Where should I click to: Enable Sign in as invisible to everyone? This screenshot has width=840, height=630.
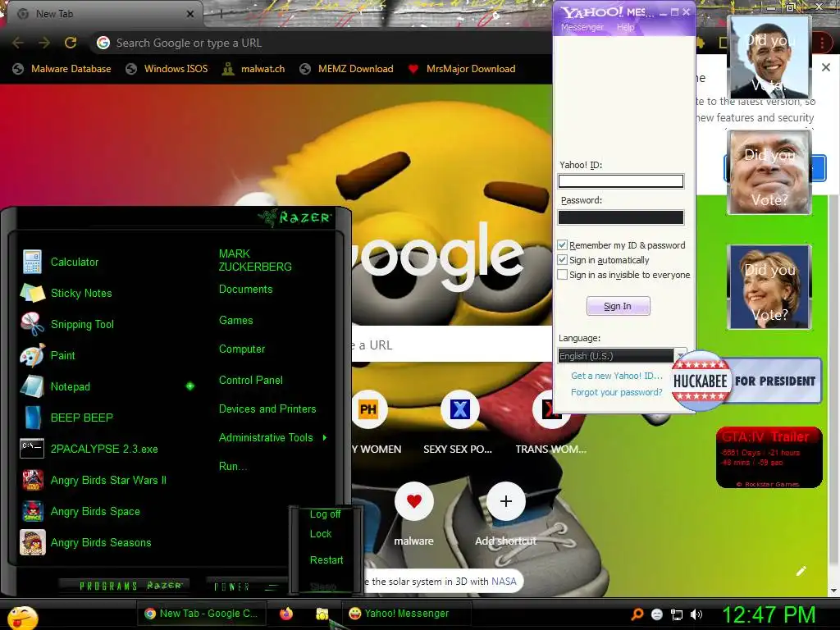tap(563, 275)
